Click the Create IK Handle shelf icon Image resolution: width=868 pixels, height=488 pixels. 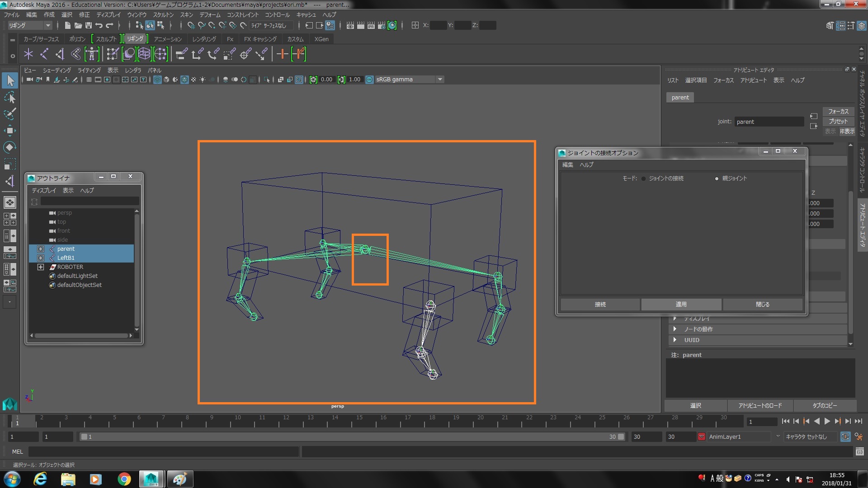coord(60,54)
